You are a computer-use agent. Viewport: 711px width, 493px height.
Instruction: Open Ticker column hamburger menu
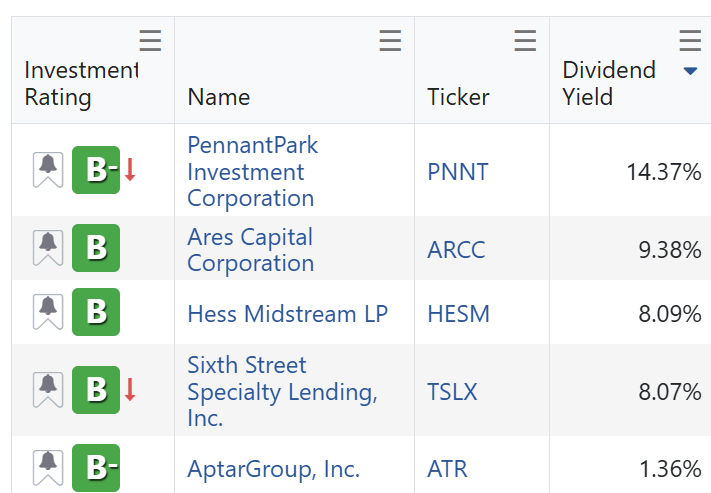point(525,40)
